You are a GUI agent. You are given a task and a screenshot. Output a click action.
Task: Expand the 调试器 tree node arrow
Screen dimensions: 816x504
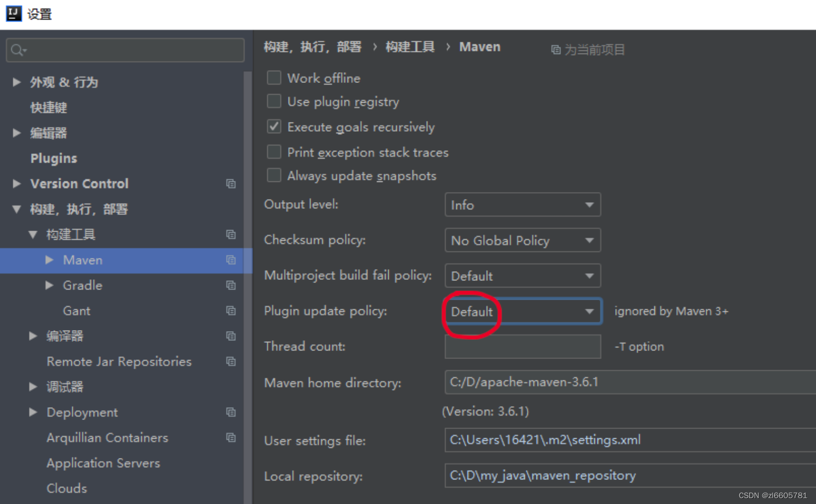tap(33, 387)
